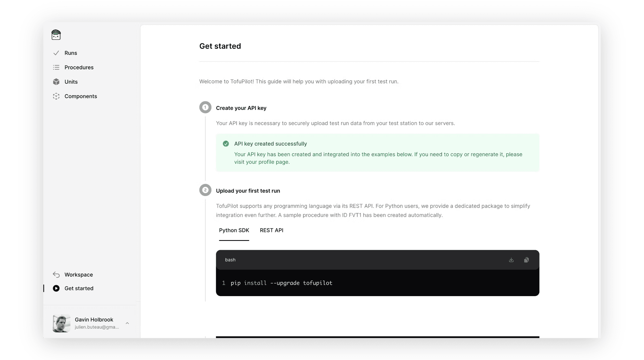Click the Procedures list icon

click(56, 67)
